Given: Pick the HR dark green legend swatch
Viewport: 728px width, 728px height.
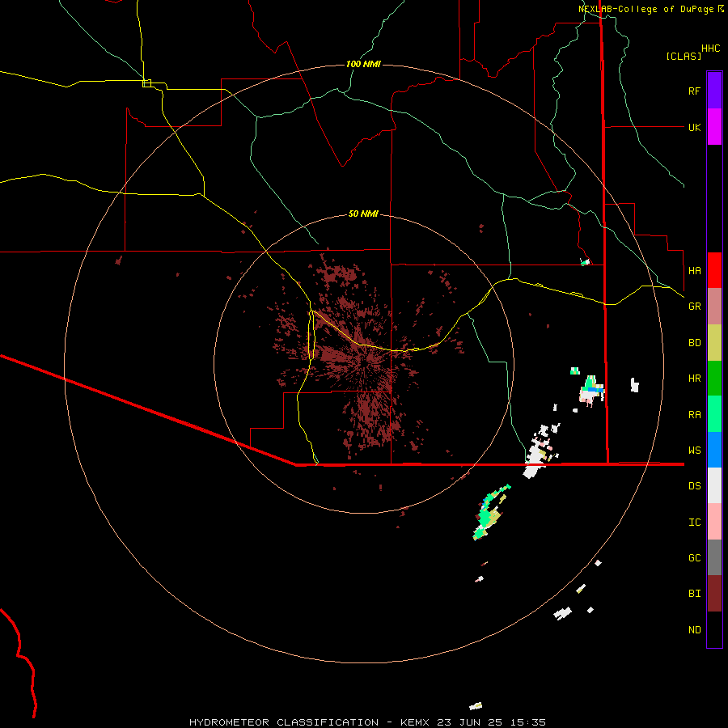Looking at the screenshot, I should 714,379.
